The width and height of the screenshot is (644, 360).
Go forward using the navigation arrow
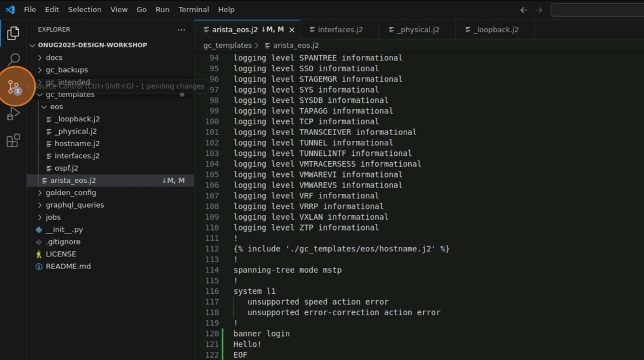[x=539, y=10]
